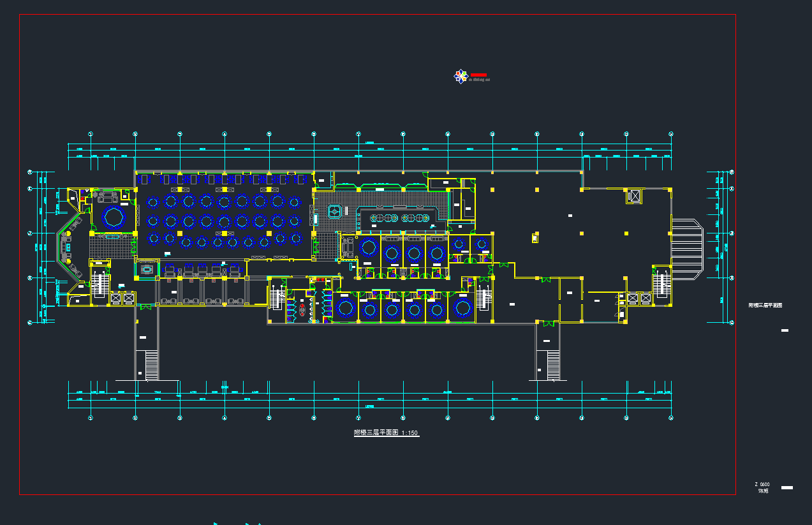Select the large octagonal table in left room
This screenshot has width=812, height=525.
pyautogui.click(x=114, y=217)
